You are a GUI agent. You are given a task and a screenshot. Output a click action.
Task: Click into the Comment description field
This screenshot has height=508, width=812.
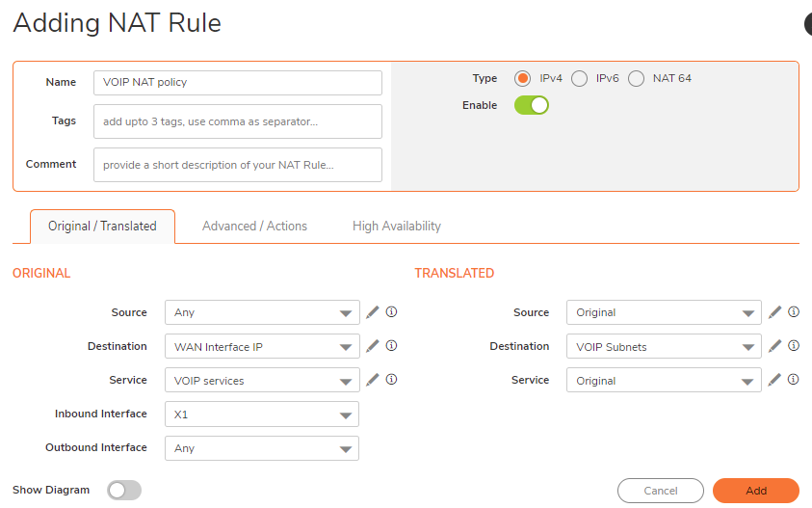click(x=238, y=165)
